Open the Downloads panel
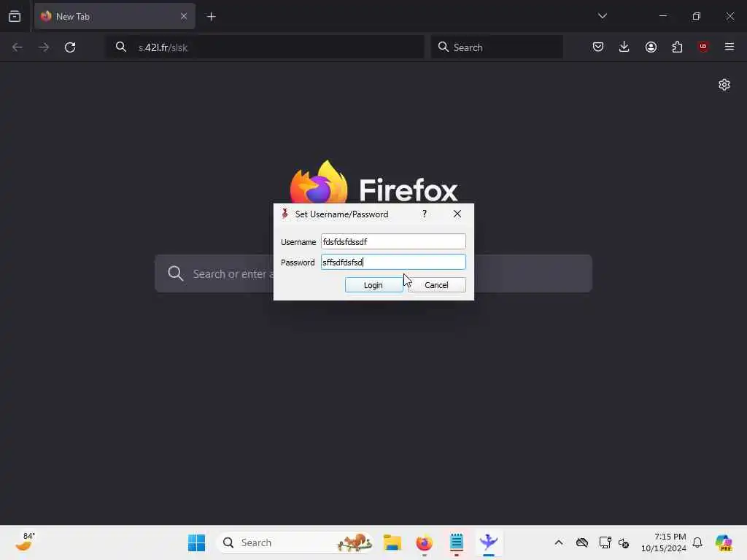 (624, 47)
